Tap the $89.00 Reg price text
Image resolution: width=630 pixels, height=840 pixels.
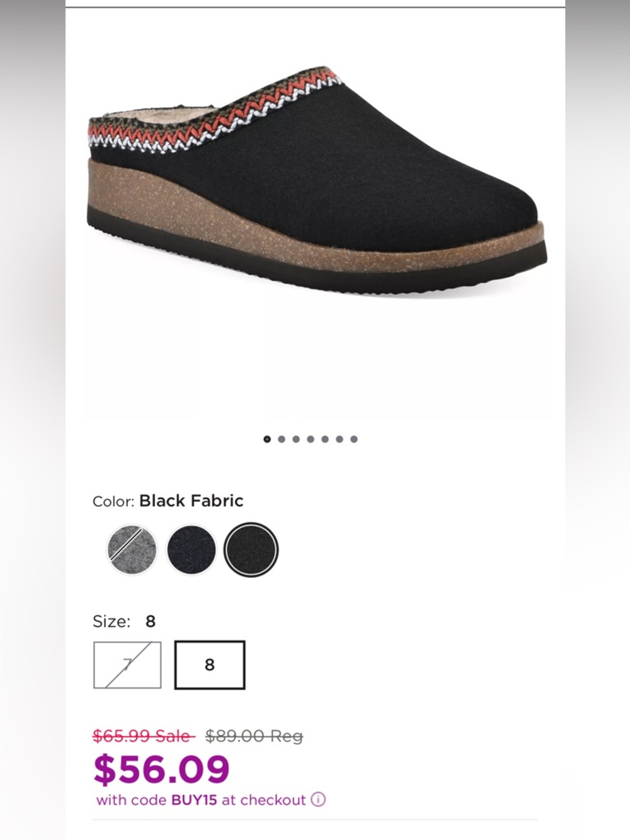point(254,735)
